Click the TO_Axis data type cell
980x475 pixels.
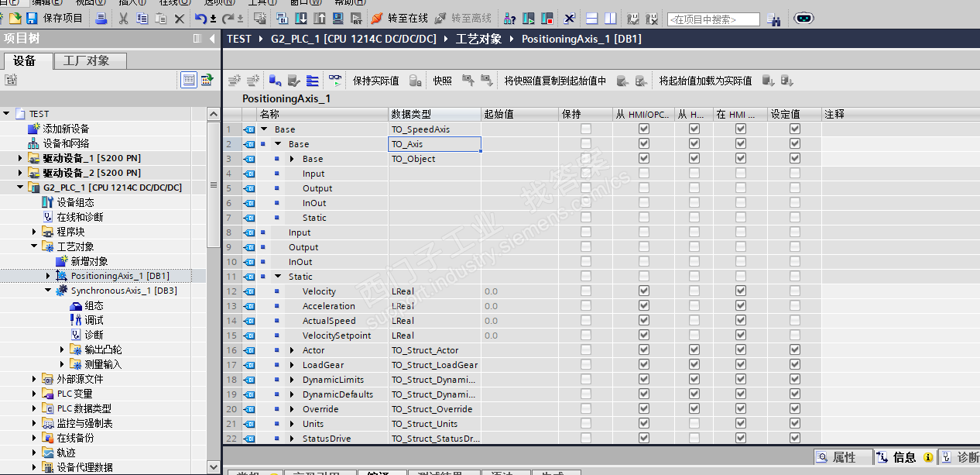(435, 144)
